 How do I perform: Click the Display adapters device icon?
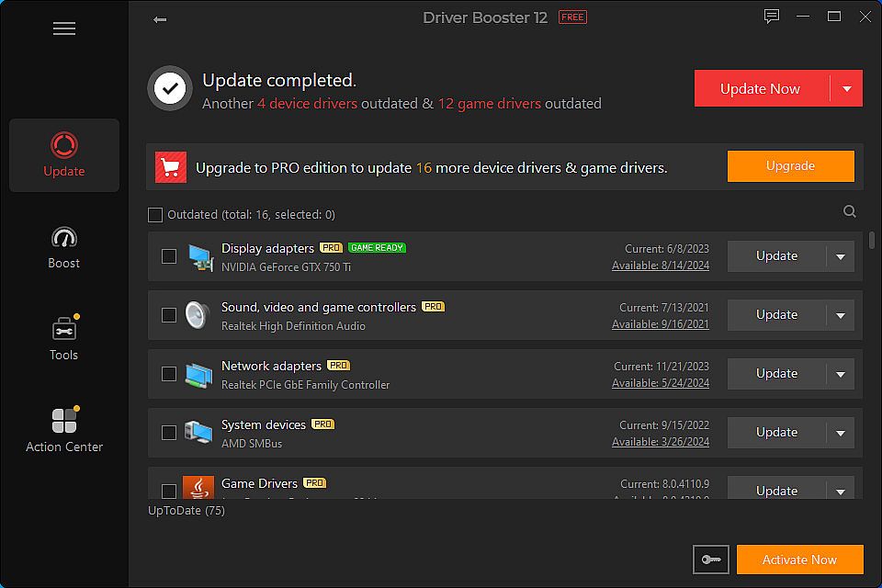tap(199, 257)
